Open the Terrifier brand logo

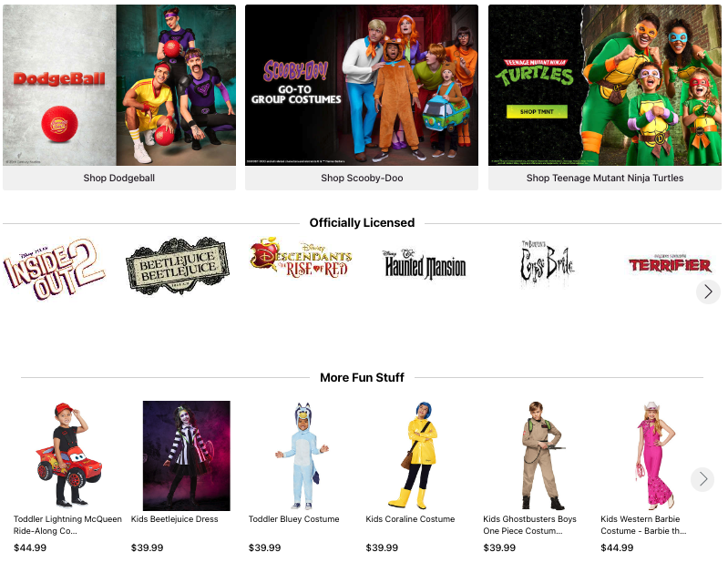[x=670, y=263]
